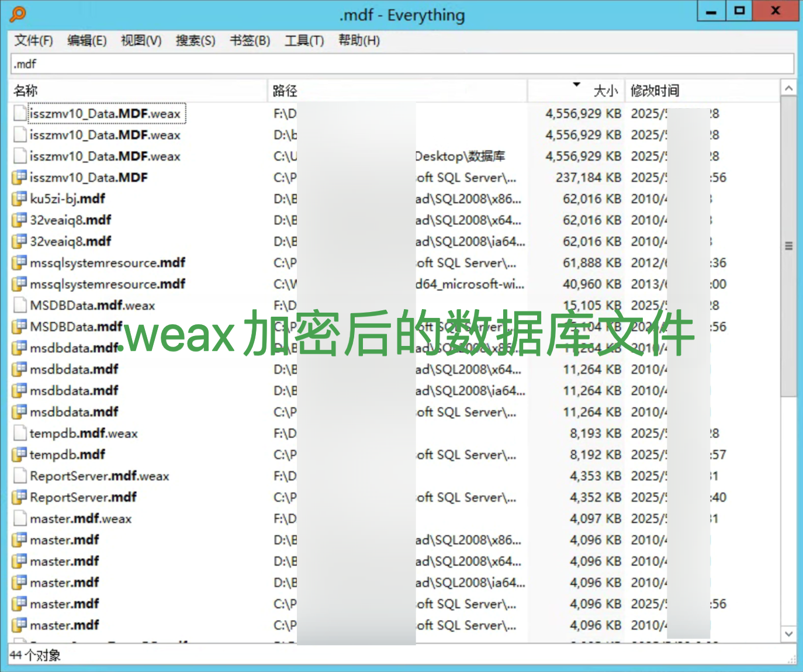This screenshot has width=803, height=672.
Task: Click the 44 个对象 status bar text
Action: coord(35,655)
